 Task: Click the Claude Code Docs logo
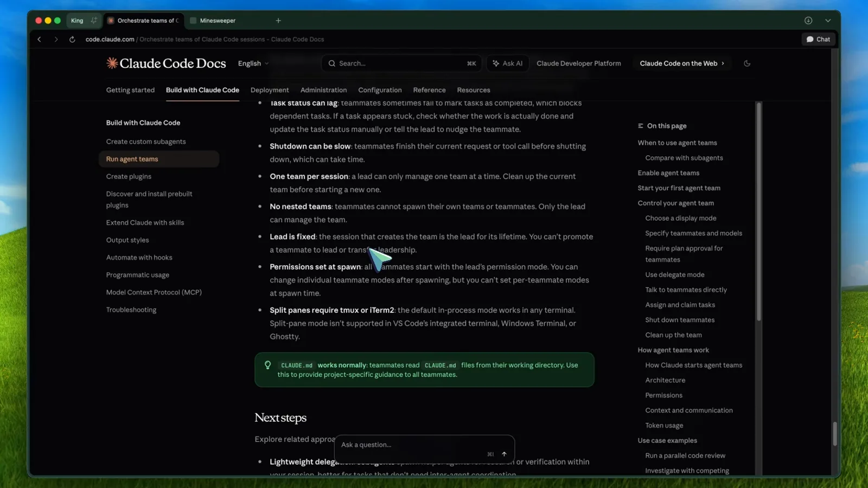(166, 63)
